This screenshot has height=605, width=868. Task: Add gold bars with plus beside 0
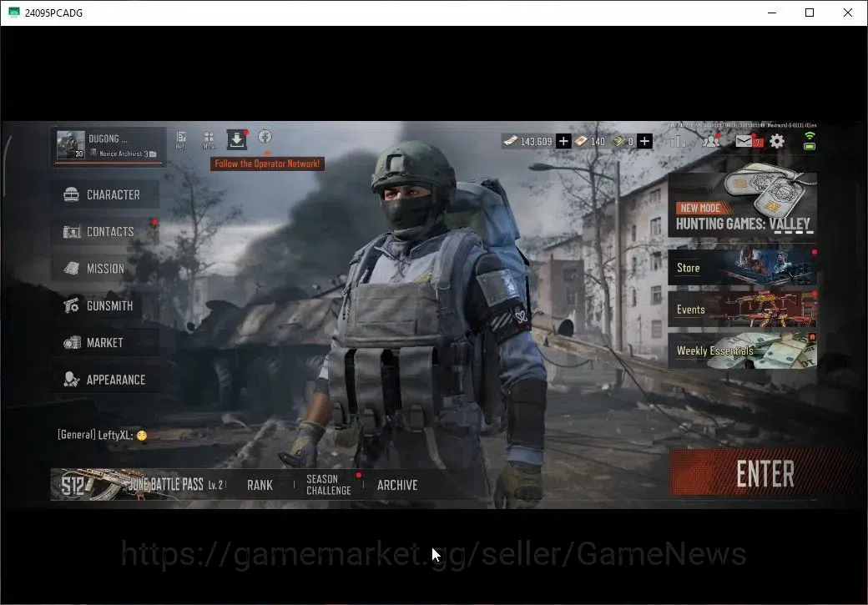(644, 141)
